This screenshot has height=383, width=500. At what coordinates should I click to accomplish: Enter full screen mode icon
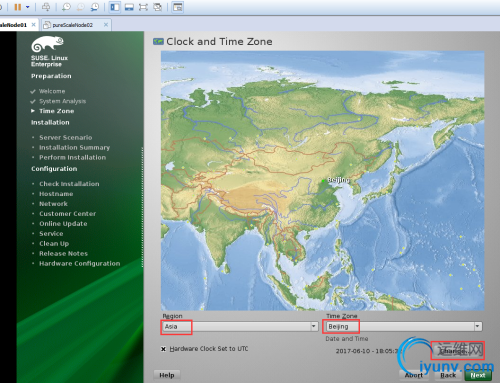[x=143, y=7]
